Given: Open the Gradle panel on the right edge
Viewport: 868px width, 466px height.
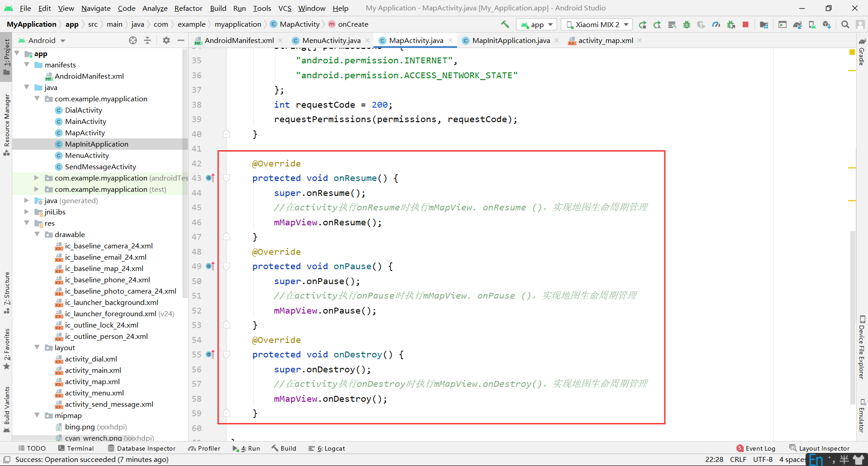Looking at the screenshot, I should pyautogui.click(x=863, y=54).
